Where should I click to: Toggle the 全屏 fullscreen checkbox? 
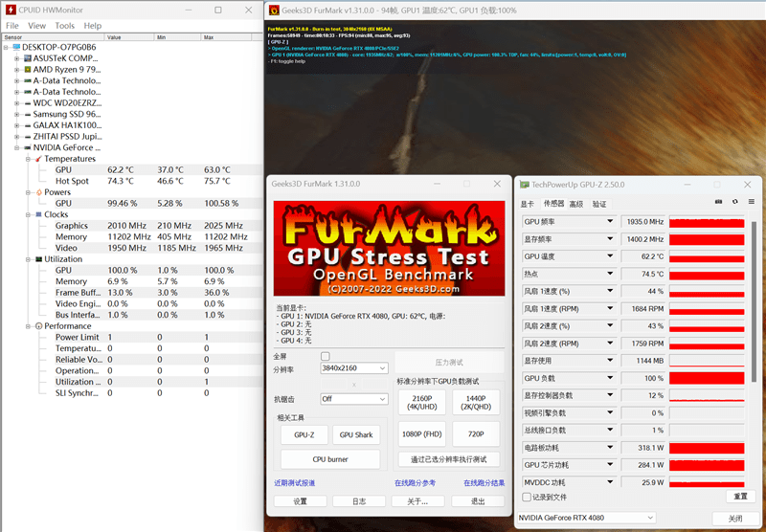click(326, 356)
